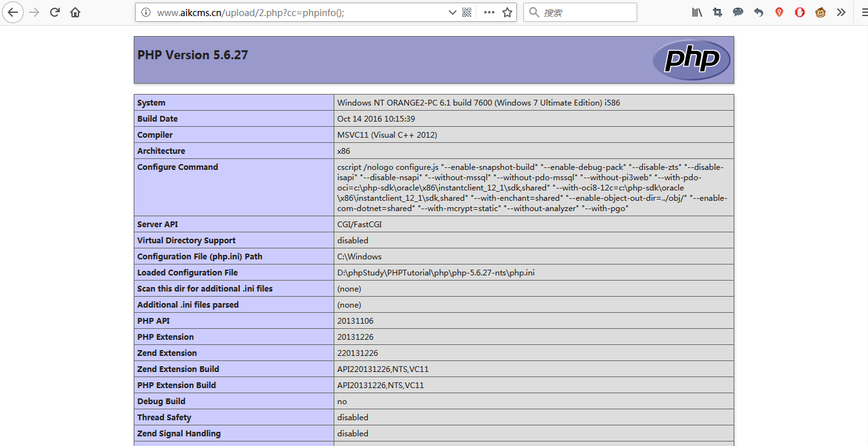The height and width of the screenshot is (446, 868).
Task: Select the Compiler label
Action: point(155,135)
